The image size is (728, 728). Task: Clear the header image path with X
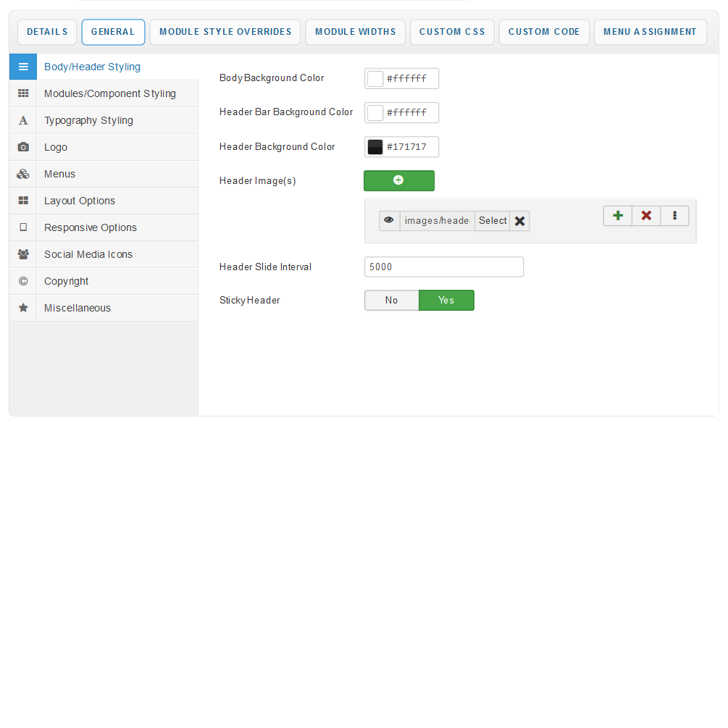[519, 221]
